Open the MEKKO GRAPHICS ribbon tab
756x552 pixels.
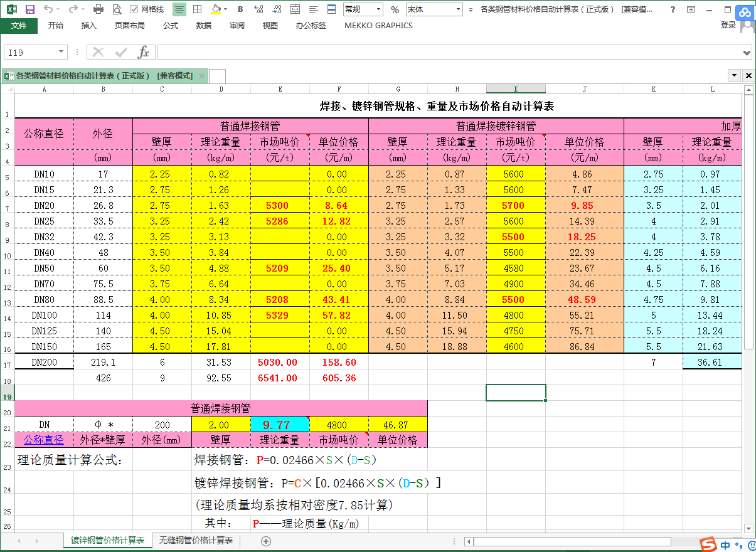point(379,26)
